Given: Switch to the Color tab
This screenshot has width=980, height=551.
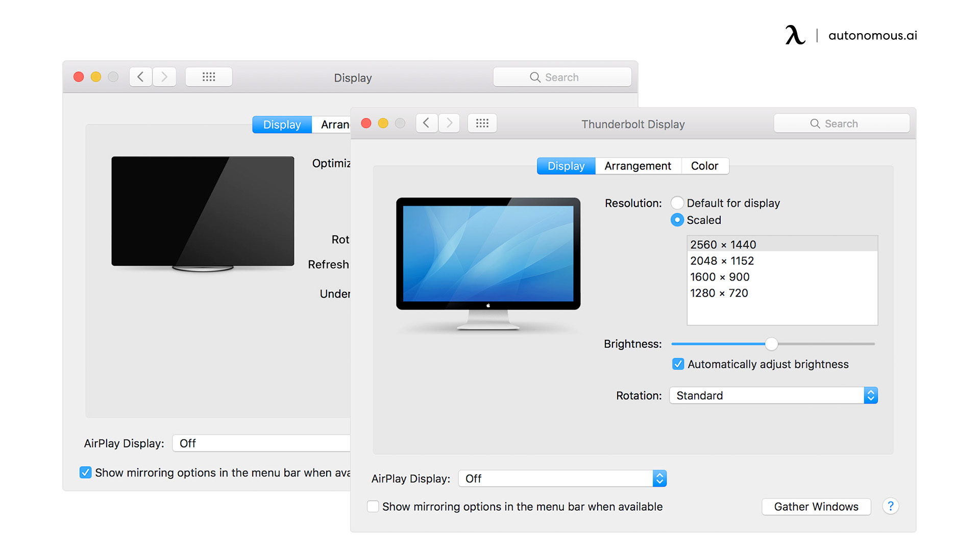Looking at the screenshot, I should [704, 166].
